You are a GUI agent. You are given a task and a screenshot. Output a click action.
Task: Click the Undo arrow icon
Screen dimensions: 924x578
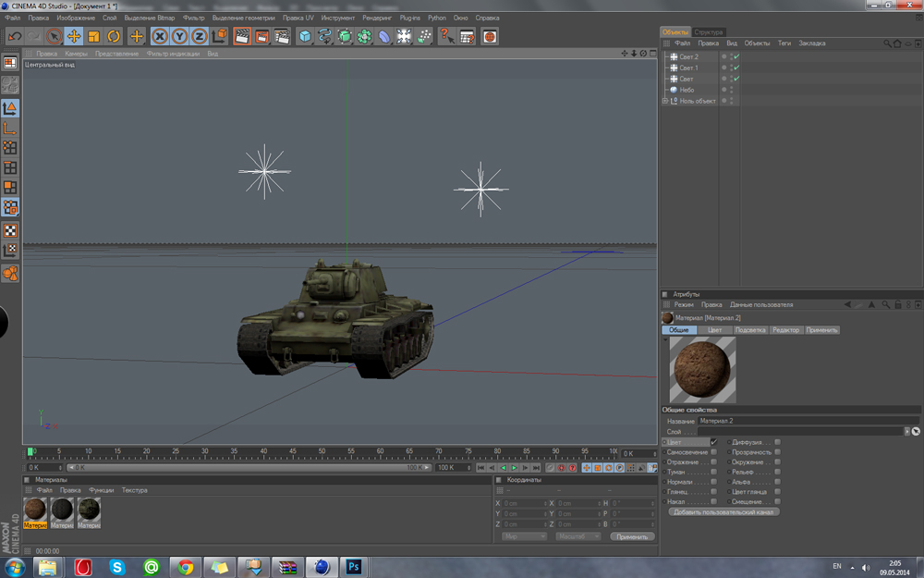[15, 36]
